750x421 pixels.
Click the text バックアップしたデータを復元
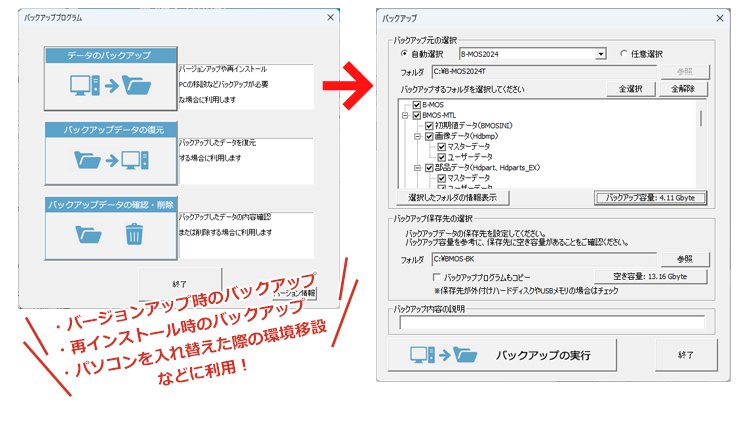click(x=218, y=143)
